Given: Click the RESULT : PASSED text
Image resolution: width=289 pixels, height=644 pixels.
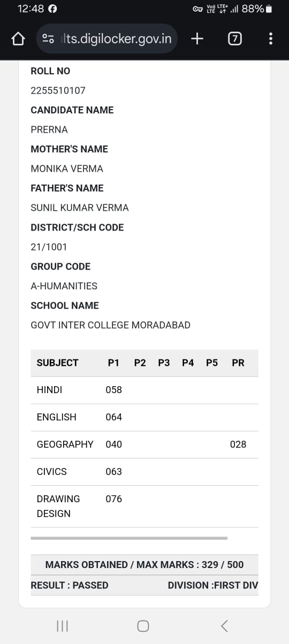Looking at the screenshot, I should pyautogui.click(x=70, y=585).
